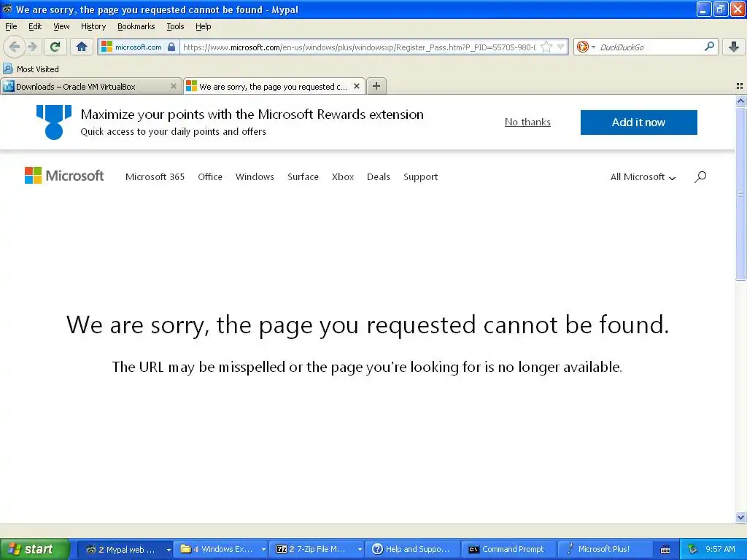This screenshot has width=747, height=560.
Task: Click the Microsoft Rewards medal icon
Action: [54, 122]
